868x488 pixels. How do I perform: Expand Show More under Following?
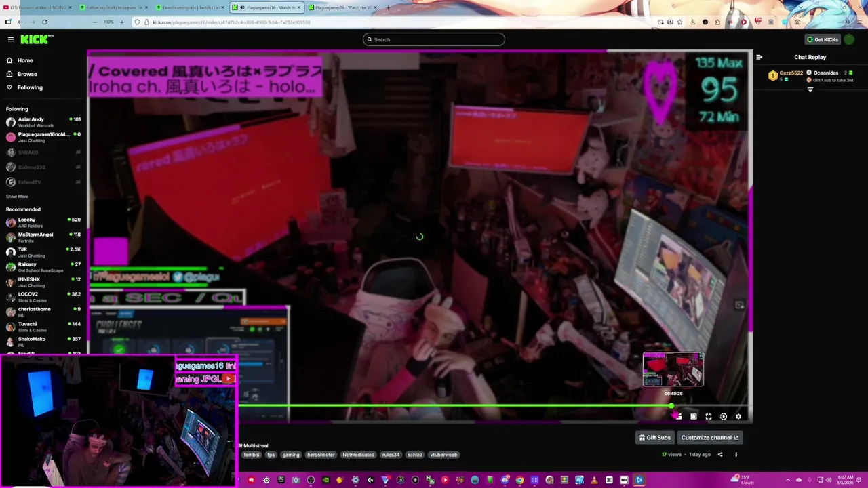[x=17, y=197]
